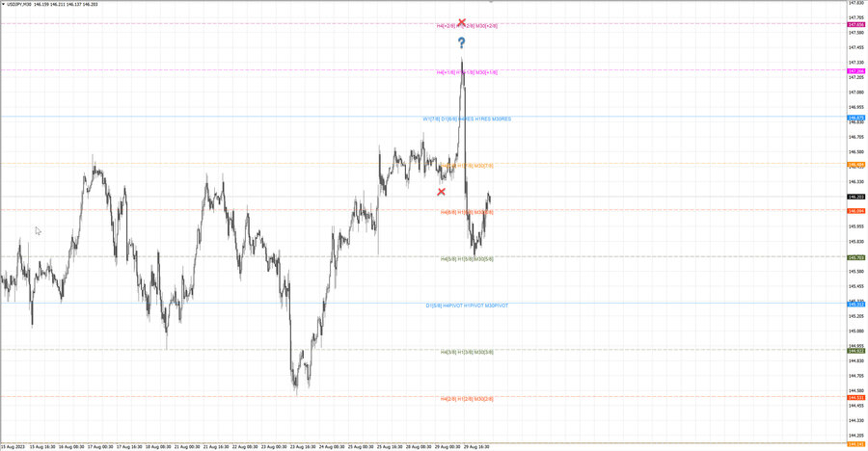Click the pink 147.266 price tag

(x=855, y=71)
